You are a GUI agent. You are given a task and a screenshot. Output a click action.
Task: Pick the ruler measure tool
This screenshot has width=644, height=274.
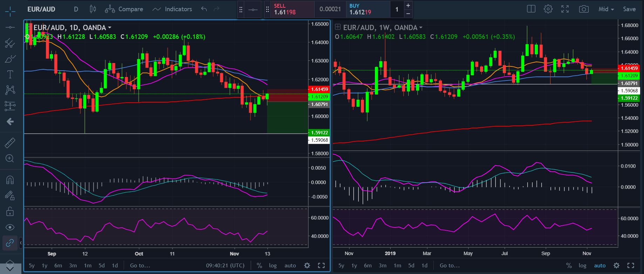(10, 143)
